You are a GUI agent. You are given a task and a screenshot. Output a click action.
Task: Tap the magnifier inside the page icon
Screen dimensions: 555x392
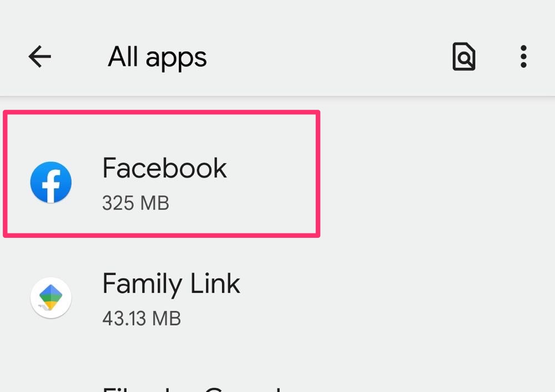pyautogui.click(x=465, y=57)
